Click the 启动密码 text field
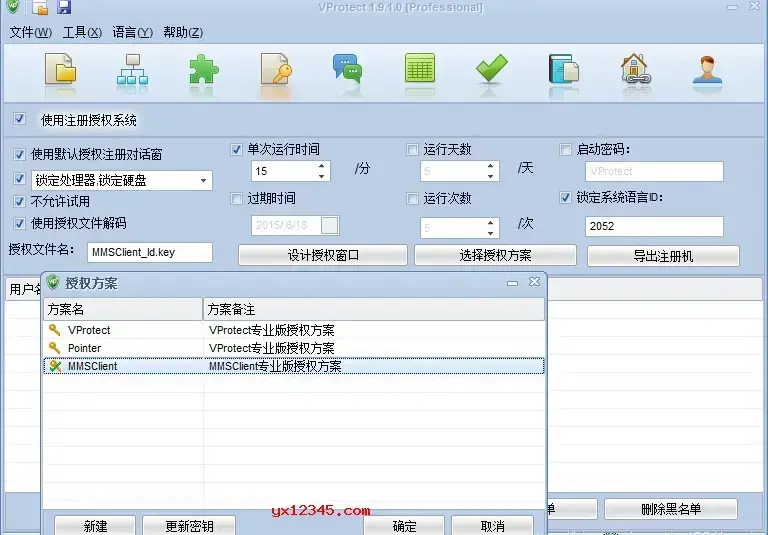This screenshot has width=768, height=535. pyautogui.click(x=654, y=171)
